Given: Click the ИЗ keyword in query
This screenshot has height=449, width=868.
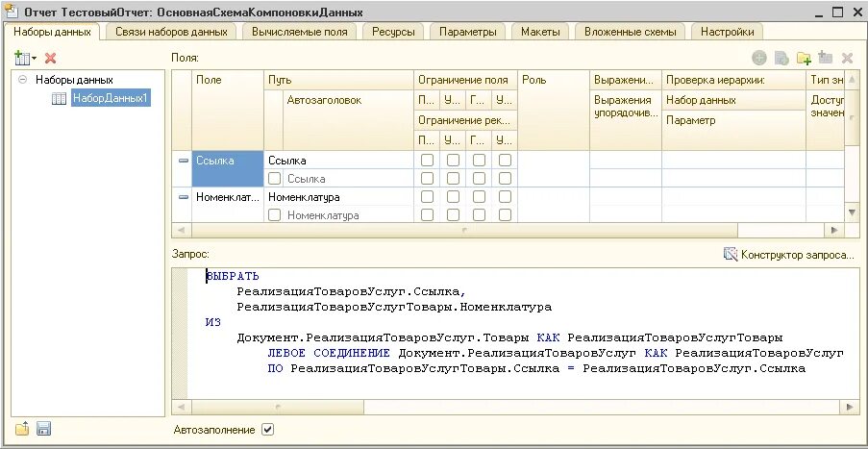Looking at the screenshot, I should point(213,322).
